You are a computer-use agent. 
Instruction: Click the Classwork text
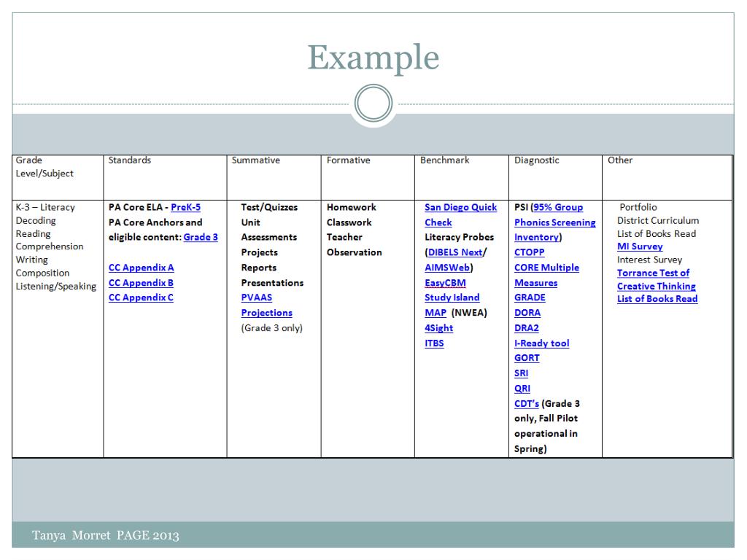coord(349,222)
